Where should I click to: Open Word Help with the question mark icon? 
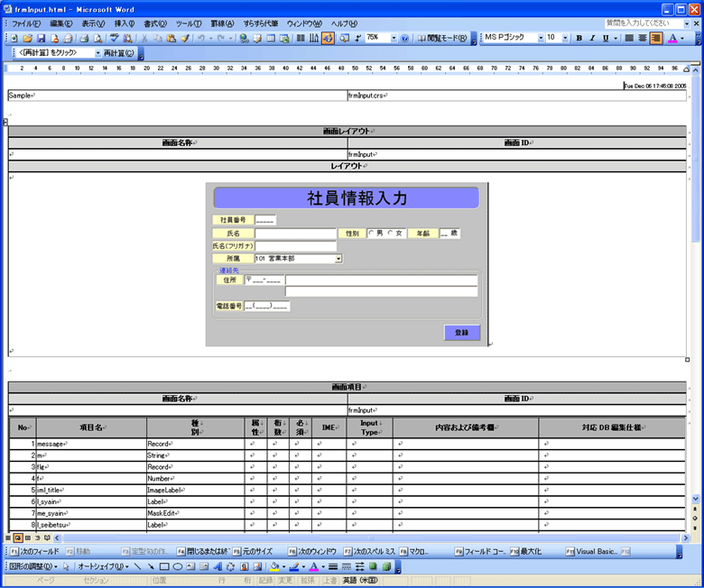pyautogui.click(x=404, y=39)
